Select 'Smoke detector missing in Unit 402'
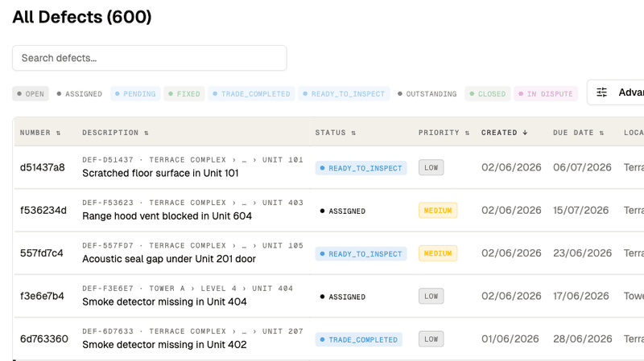The image size is (644, 361). [164, 345]
